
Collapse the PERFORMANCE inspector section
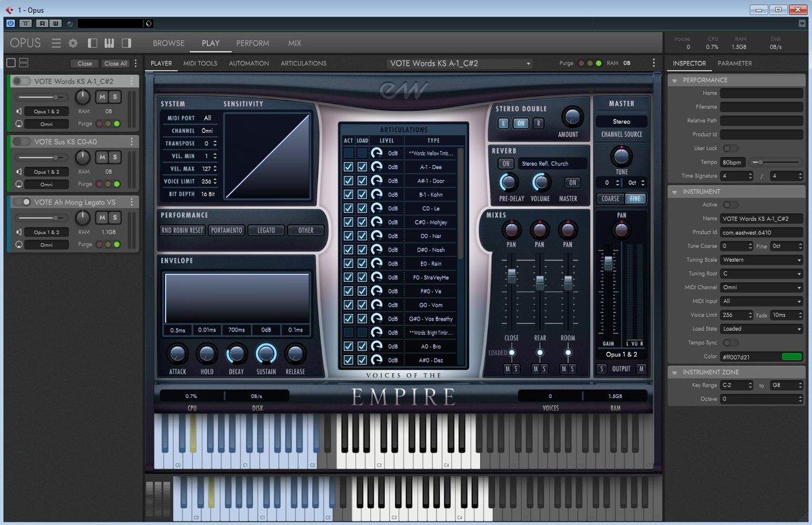(675, 80)
